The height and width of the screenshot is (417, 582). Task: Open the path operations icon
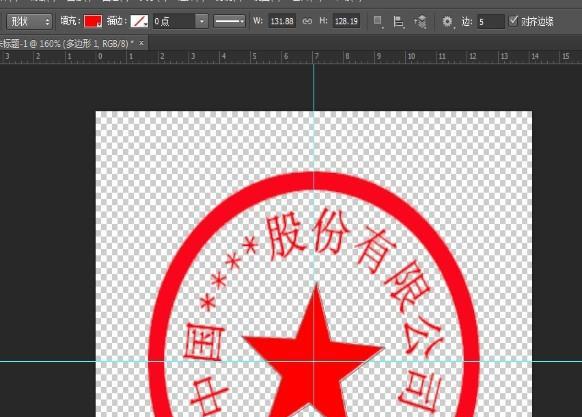point(378,22)
